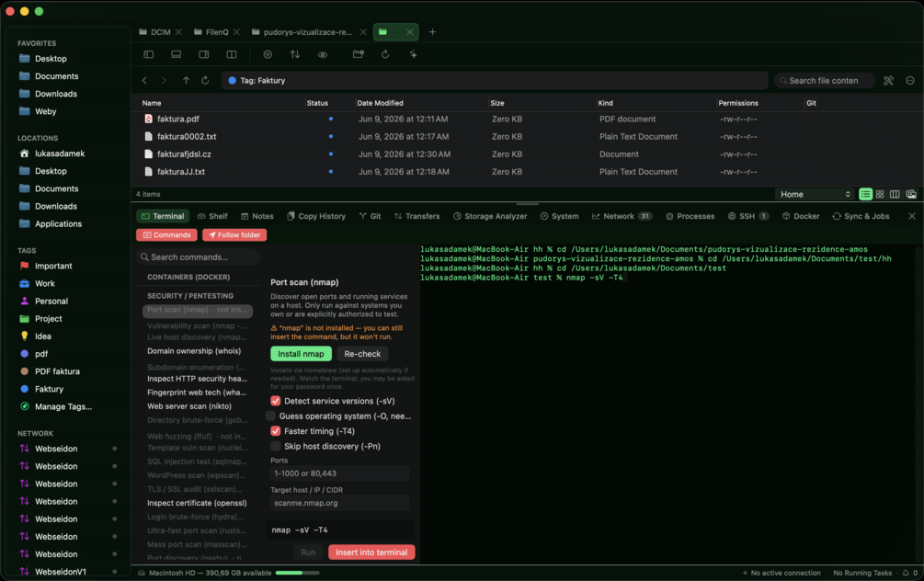Create a new folder from toolbar
This screenshot has width=924, height=581.
click(359, 54)
